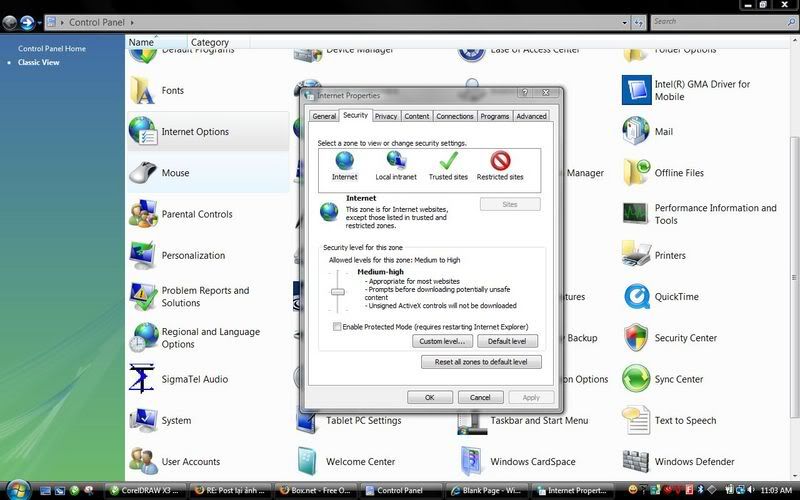The height and width of the screenshot is (500, 800).
Task: Switch to the Advanced tab
Action: (x=531, y=116)
